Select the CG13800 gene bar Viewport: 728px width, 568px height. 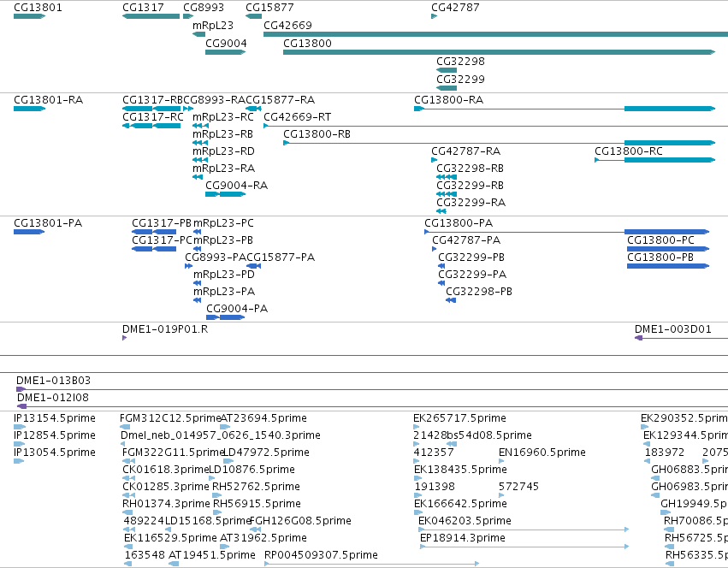[x=499, y=52]
